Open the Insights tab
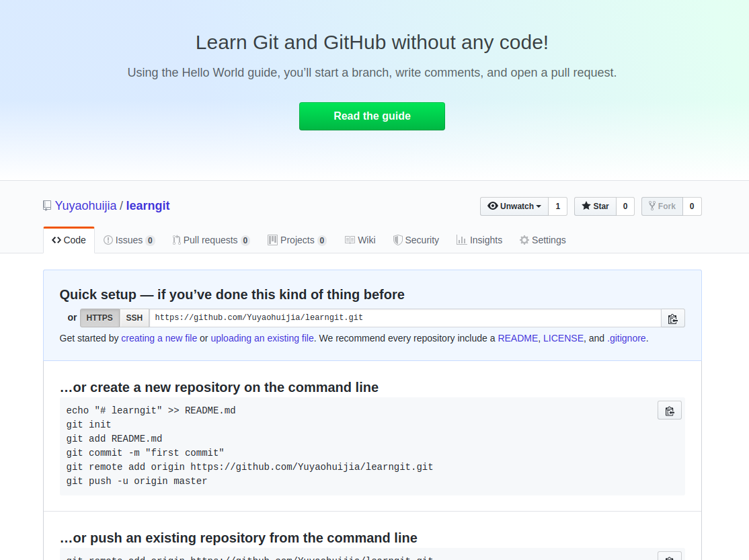Image resolution: width=749 pixels, height=560 pixels. [x=479, y=241]
